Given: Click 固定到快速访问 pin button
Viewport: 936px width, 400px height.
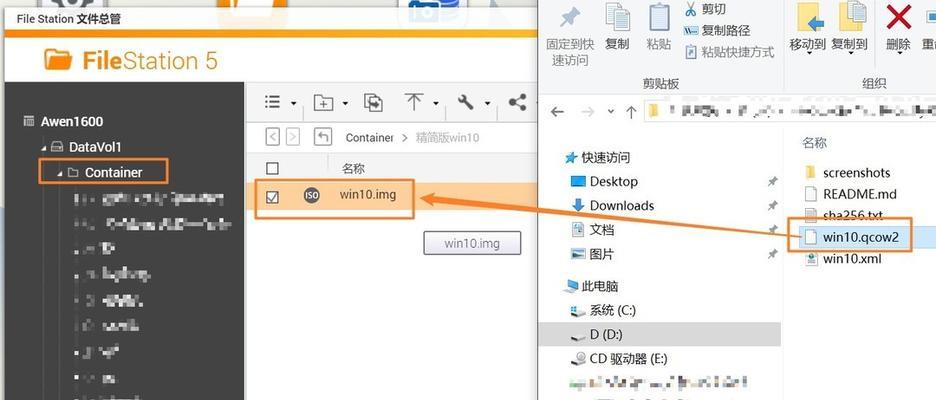Looking at the screenshot, I should [570, 37].
